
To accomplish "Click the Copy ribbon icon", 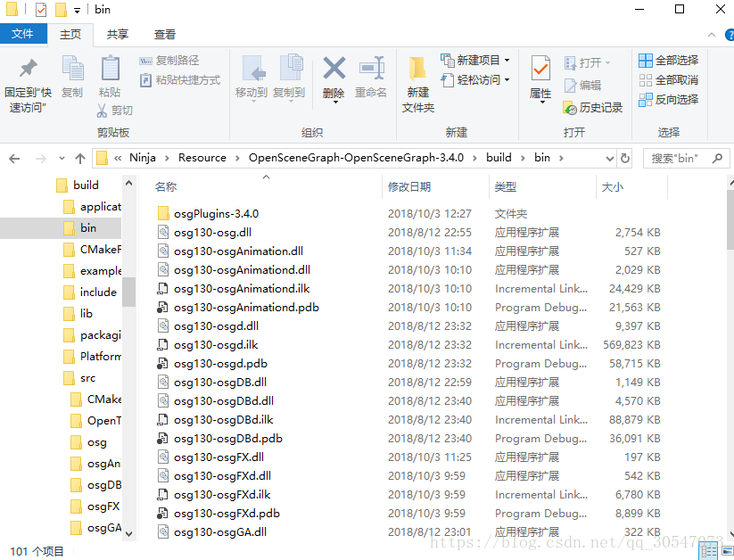I will point(72,77).
